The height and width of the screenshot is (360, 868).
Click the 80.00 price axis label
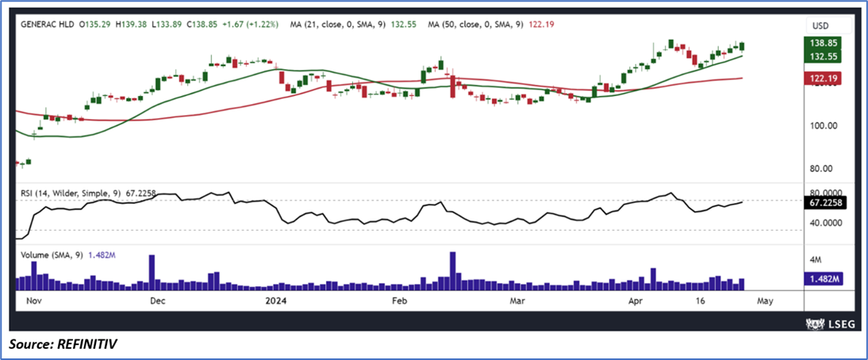pos(821,169)
